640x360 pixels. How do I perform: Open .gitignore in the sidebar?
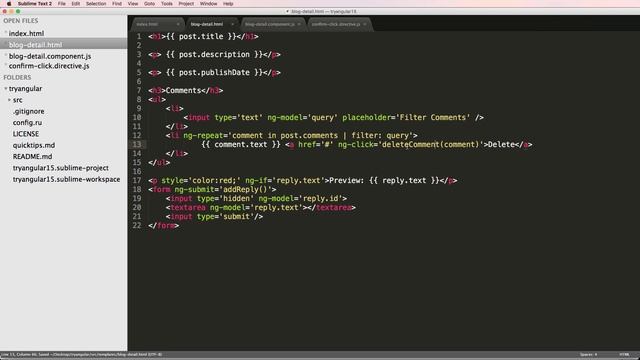click(28, 111)
